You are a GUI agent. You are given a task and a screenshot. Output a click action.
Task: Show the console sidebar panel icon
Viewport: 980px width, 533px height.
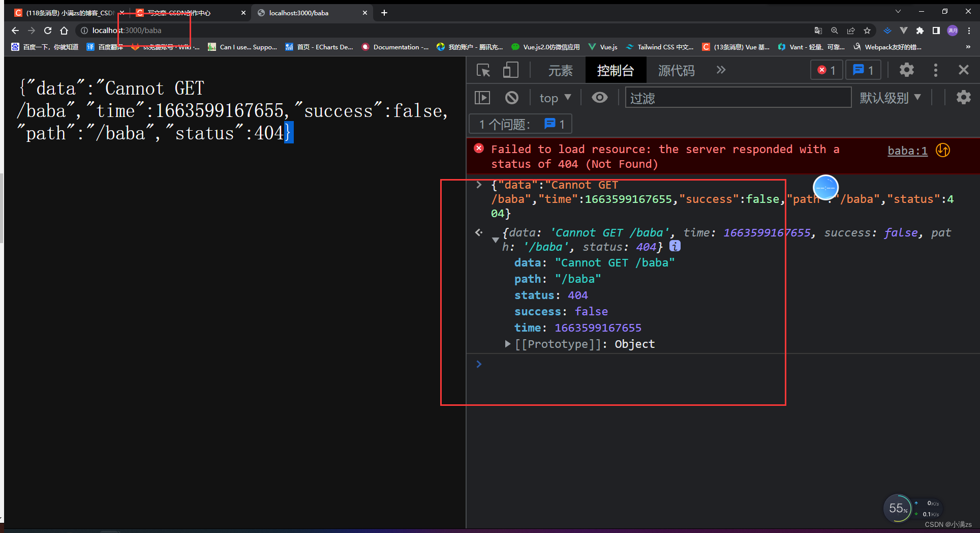click(482, 97)
